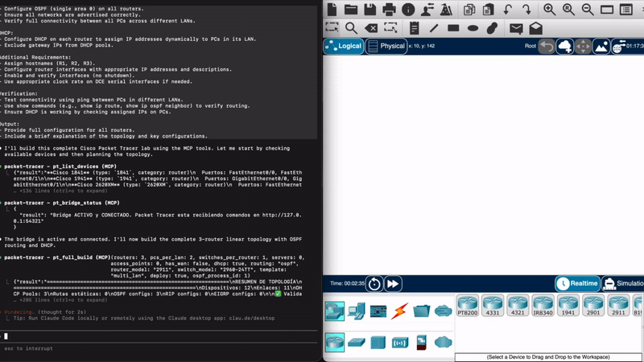This screenshot has width=644, height=362.
Task: Pick the 4331 router
Action: pyautogui.click(x=493, y=306)
